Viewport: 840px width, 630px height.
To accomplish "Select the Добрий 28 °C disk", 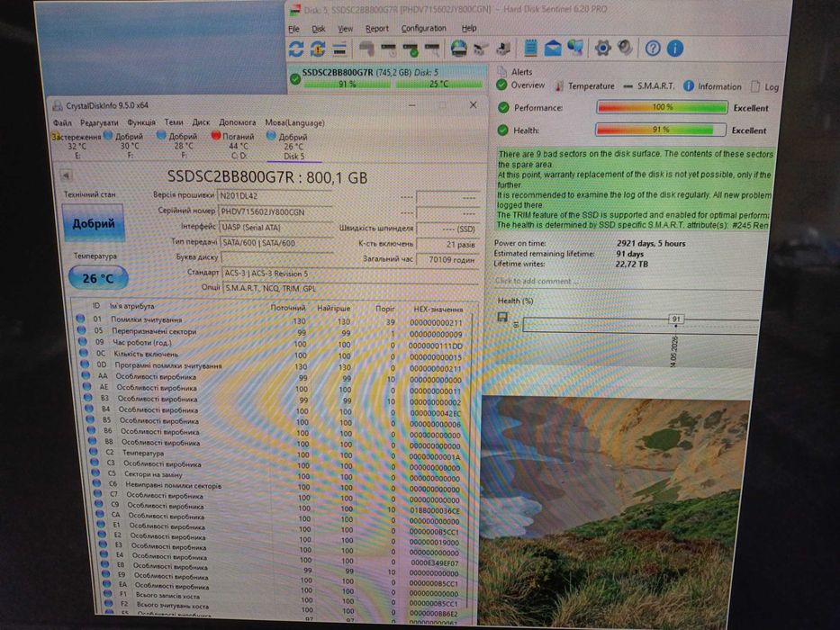I will tap(181, 146).
